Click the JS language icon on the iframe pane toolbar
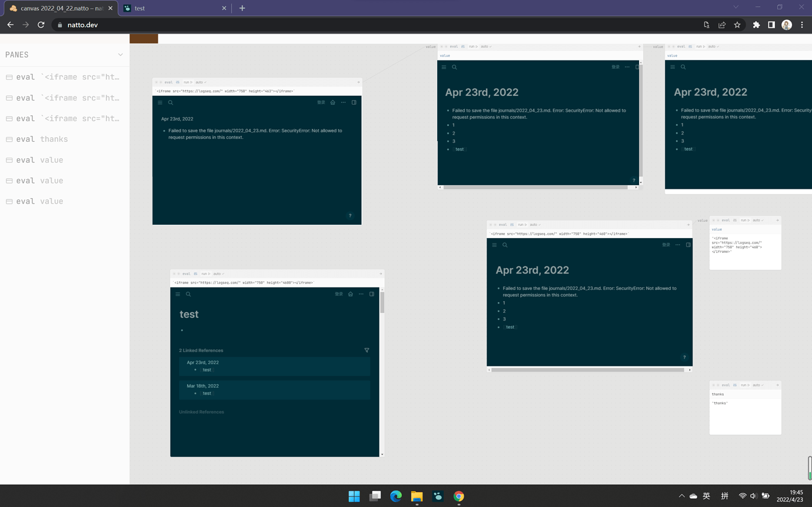This screenshot has height=507, width=812. (x=178, y=82)
